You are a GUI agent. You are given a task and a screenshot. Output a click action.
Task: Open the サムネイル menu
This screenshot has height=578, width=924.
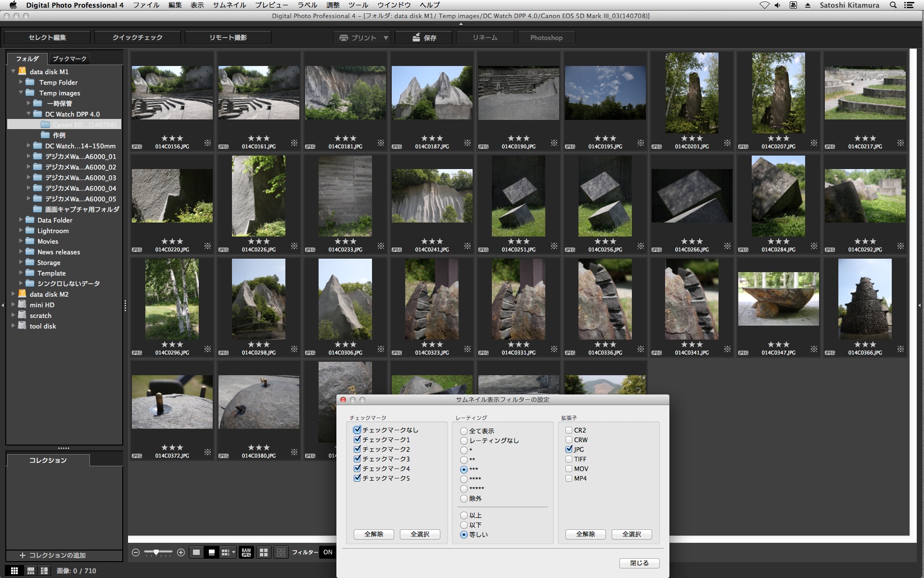pos(229,5)
